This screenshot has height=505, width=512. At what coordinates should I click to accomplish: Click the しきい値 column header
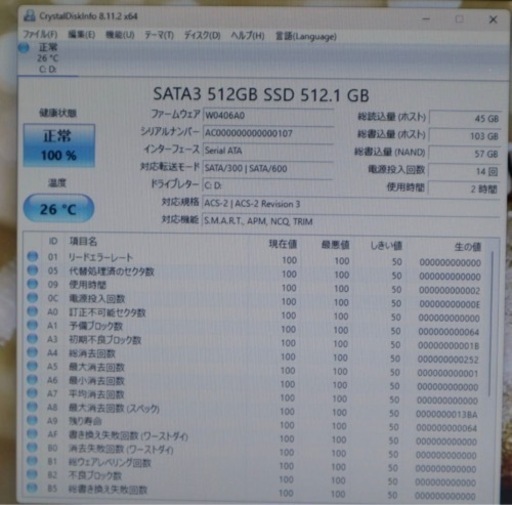pos(386,246)
